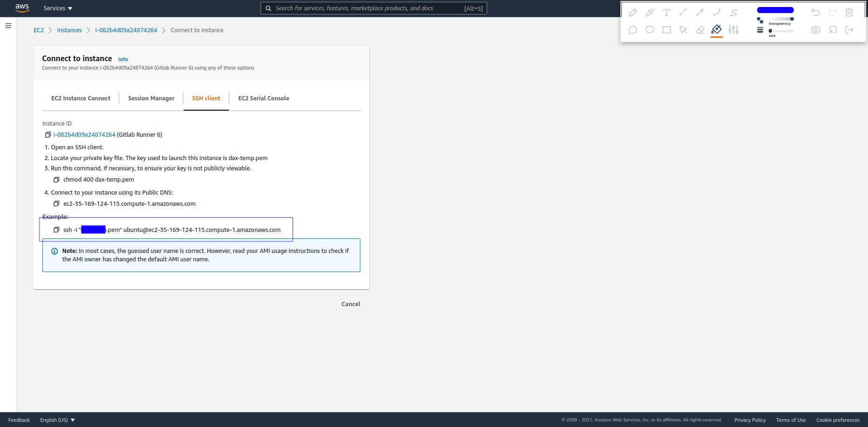
Task: Click the blue color swatch
Action: (x=775, y=10)
